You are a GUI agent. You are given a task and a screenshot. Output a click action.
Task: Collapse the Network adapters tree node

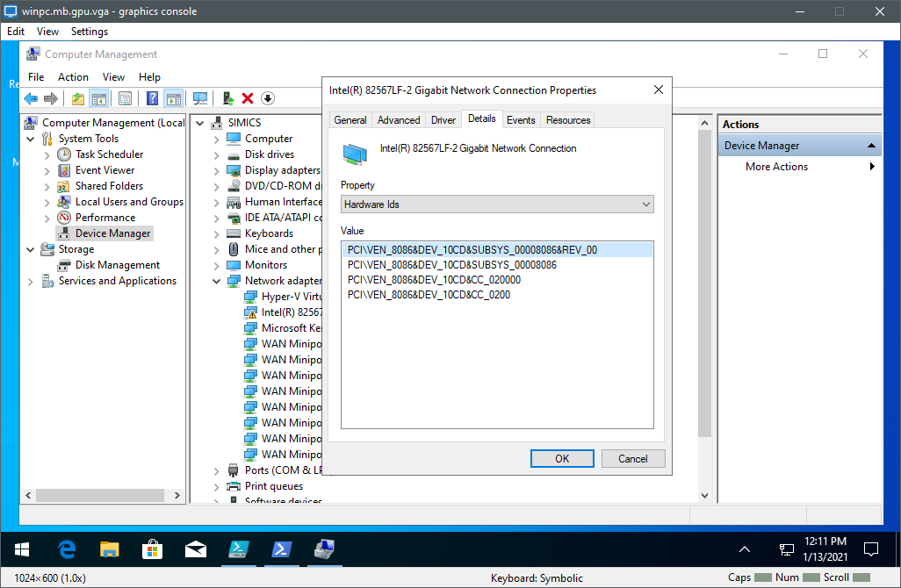(x=217, y=281)
